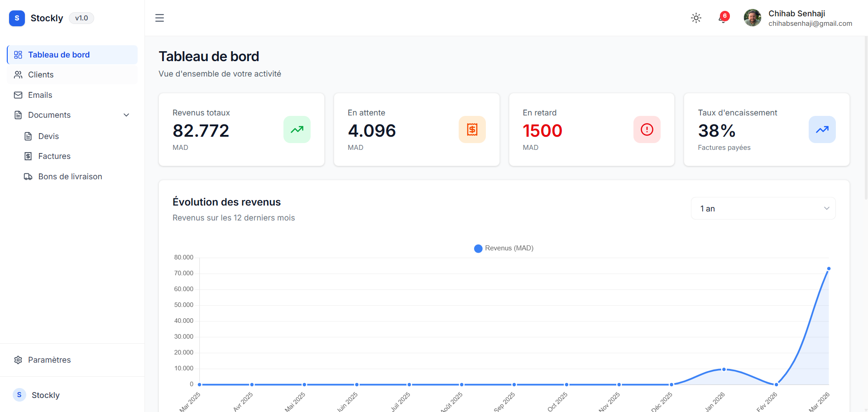Open Paramètres settings gear
The width and height of the screenshot is (868, 412).
tap(18, 360)
